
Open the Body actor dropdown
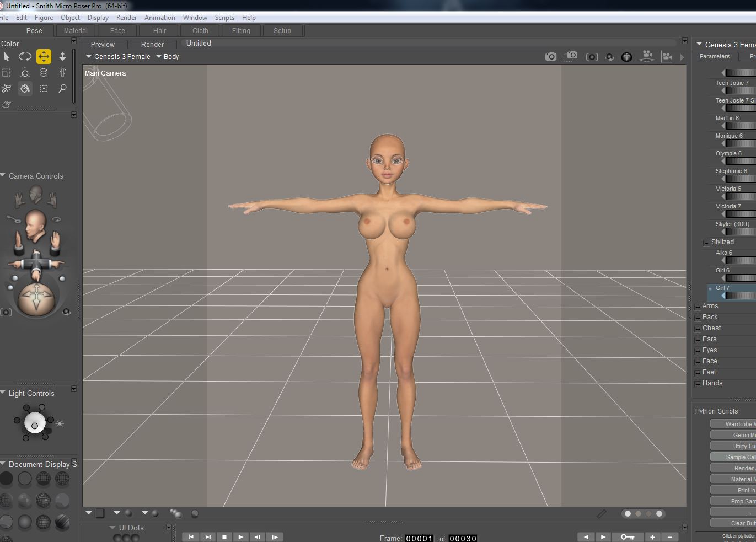[x=168, y=56]
